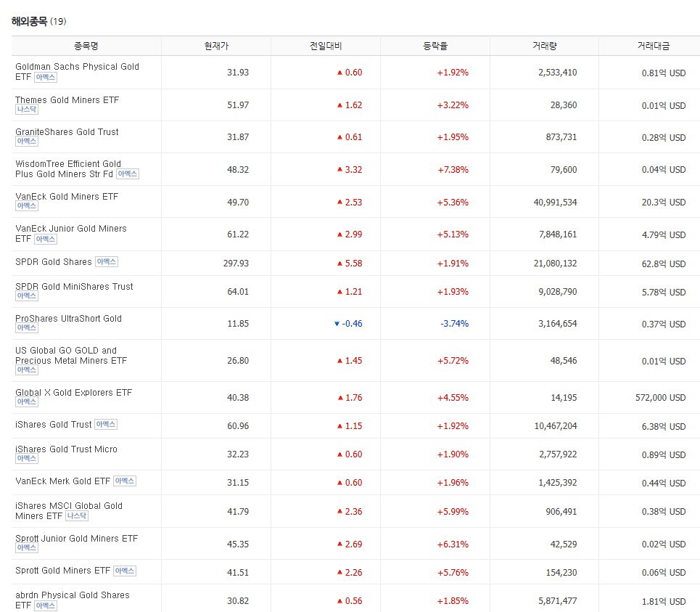Open Sprott Gold Miners ETF
This screenshot has width=700, height=612.
click(x=62, y=571)
